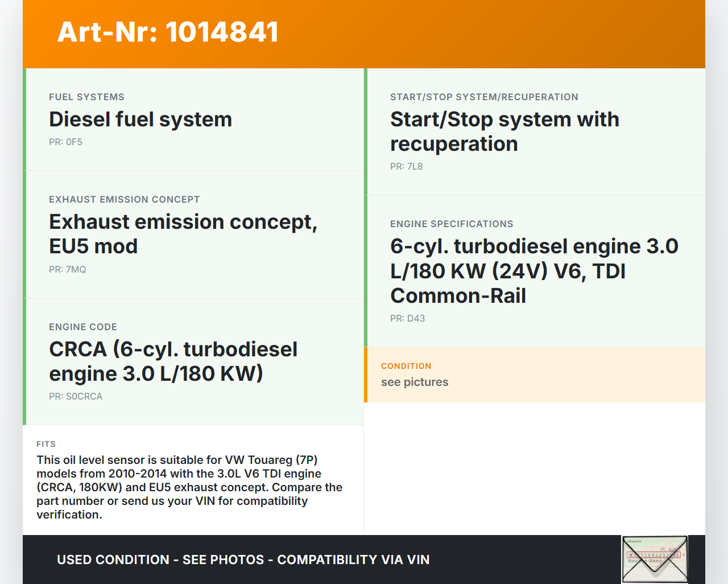Click the START/STOP SYSTEM/RECUPERATION label
Viewport: 728px width, 584px height.
pos(484,97)
